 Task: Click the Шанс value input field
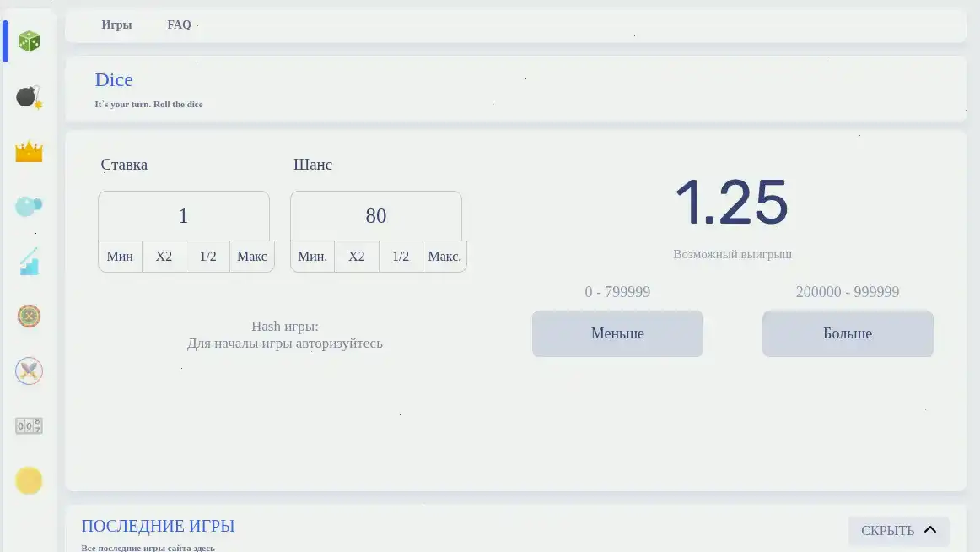[375, 216]
